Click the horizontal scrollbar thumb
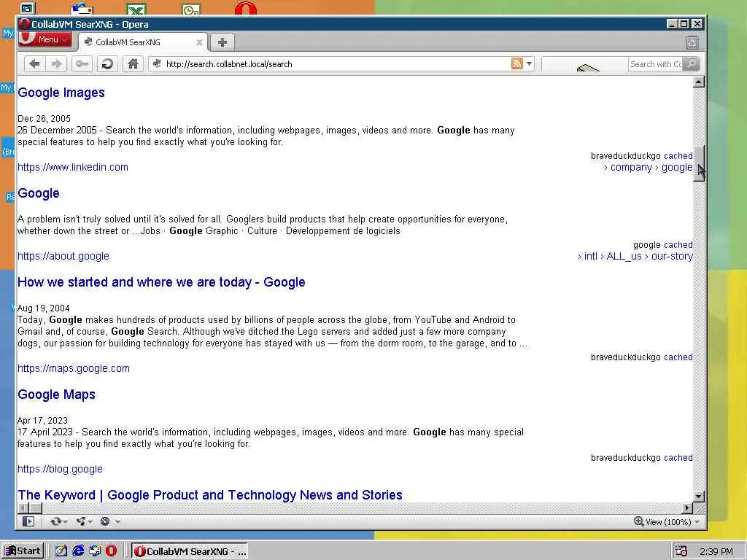747x560 pixels. (x=35, y=508)
